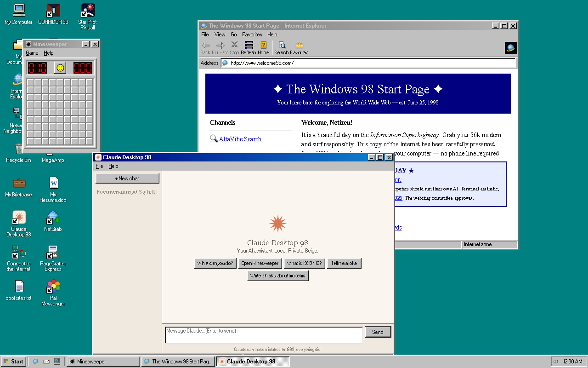Screen dimensions: 588x368
Task: Switch to The Windows 98 Start Page taskbar button
Action: [178, 362]
